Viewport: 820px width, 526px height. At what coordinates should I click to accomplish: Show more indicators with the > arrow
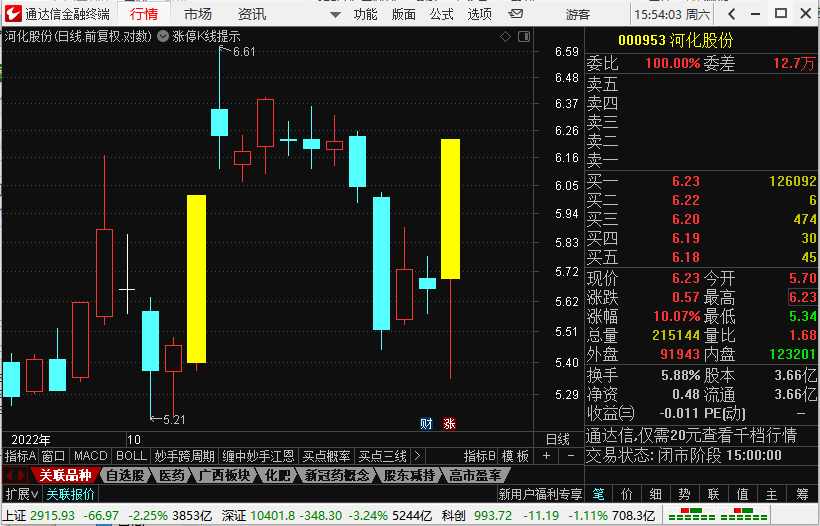point(417,456)
